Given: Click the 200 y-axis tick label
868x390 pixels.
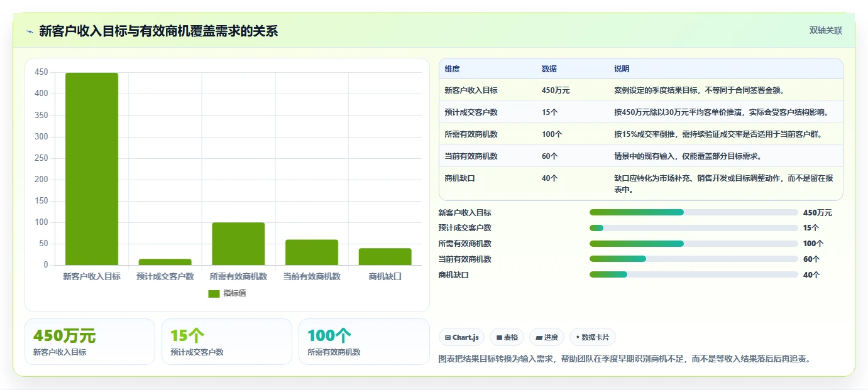Looking at the screenshot, I should (x=41, y=179).
